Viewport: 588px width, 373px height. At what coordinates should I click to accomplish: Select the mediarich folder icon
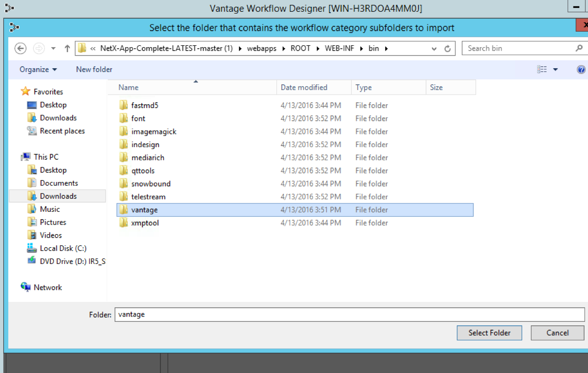pyautogui.click(x=124, y=158)
